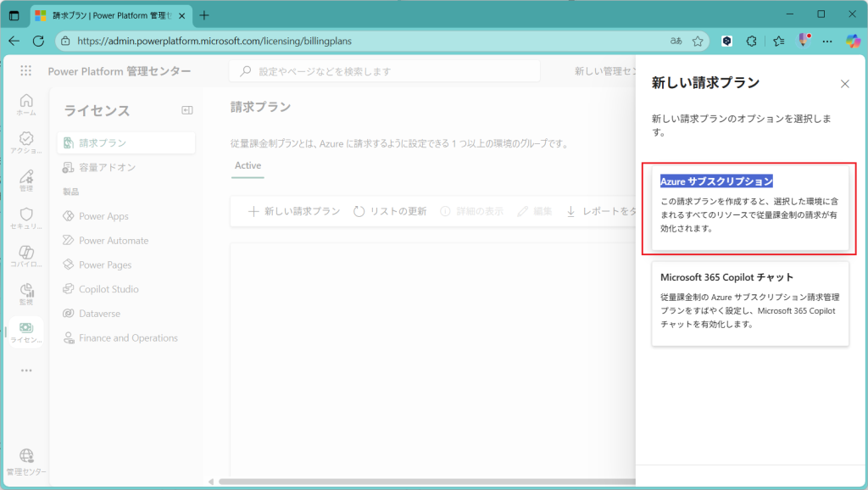Open the read aloud/translate address bar icon

[x=676, y=41]
